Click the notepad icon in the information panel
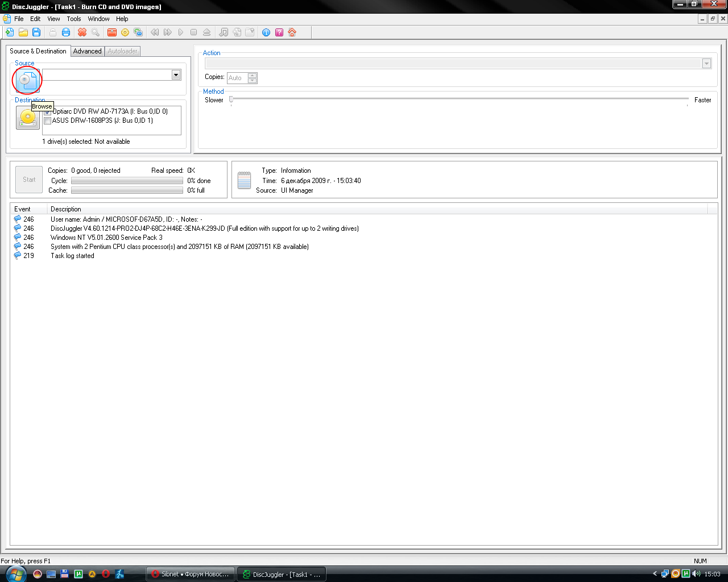This screenshot has height=582, width=728. (244, 180)
